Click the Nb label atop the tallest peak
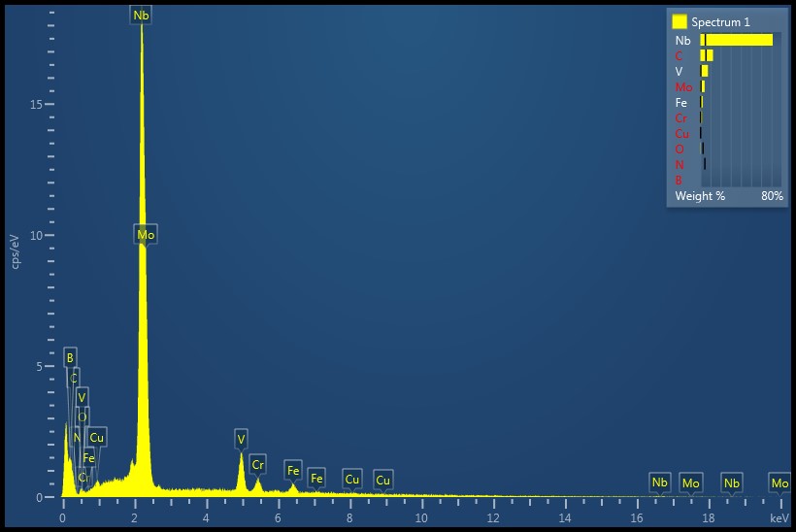The image size is (796, 532). pyautogui.click(x=142, y=16)
